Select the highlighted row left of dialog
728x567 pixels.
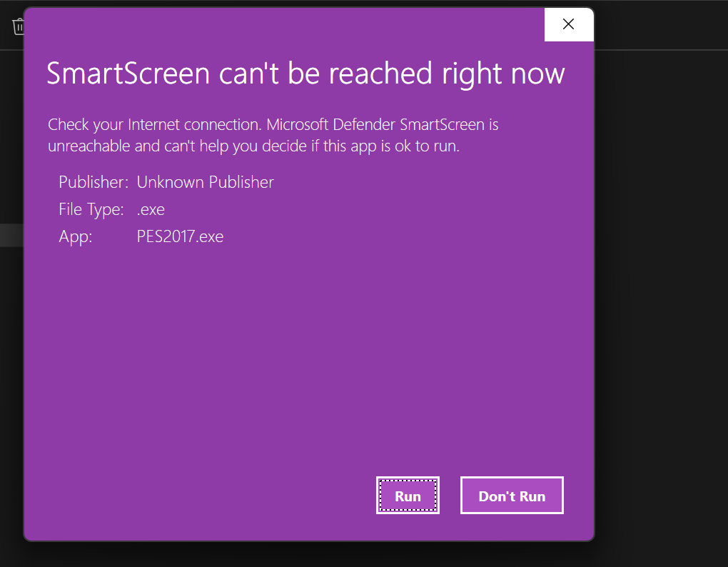[x=11, y=236]
